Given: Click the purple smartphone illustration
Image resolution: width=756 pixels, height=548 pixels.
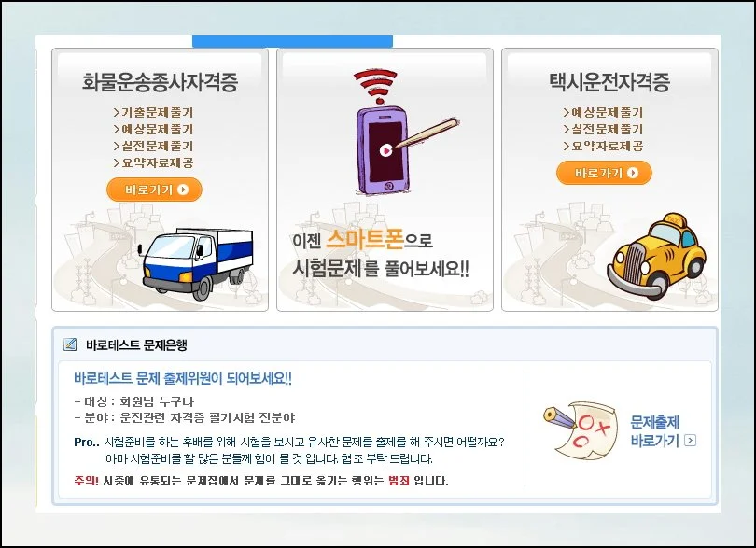Looking at the screenshot, I should point(383,150).
